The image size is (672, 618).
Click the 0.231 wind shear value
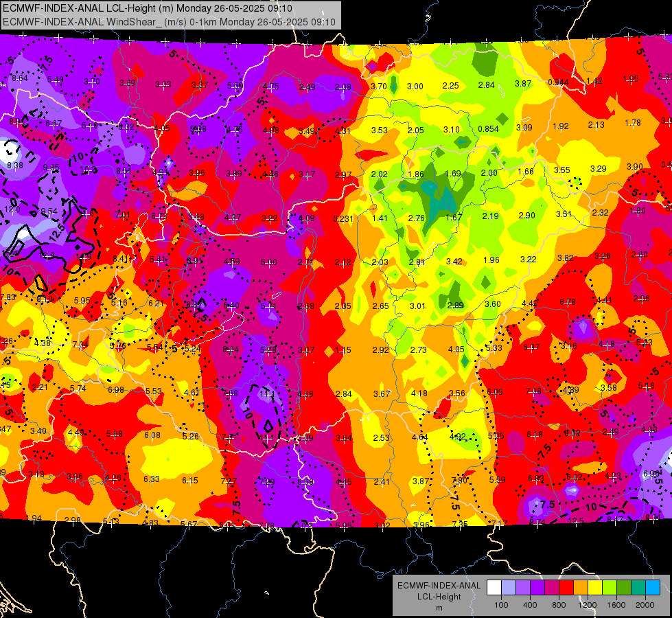point(343,219)
